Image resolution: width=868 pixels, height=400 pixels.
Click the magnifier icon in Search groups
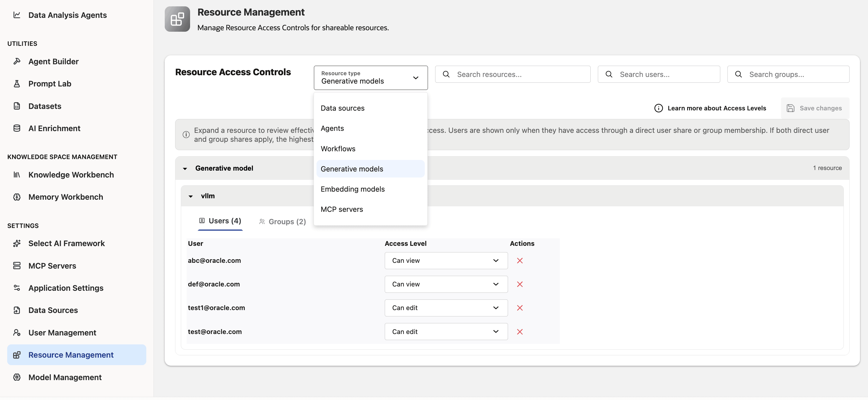[738, 74]
